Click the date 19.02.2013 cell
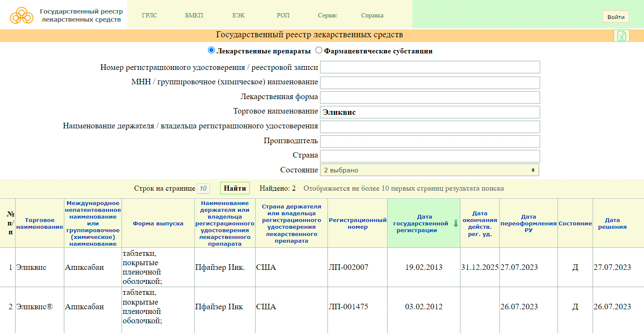The image size is (644, 333). click(424, 267)
